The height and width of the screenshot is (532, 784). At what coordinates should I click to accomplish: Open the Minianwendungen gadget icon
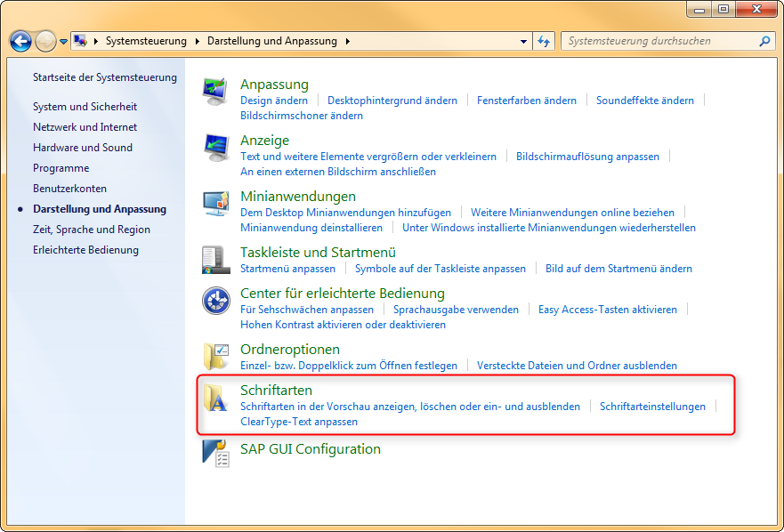point(215,204)
